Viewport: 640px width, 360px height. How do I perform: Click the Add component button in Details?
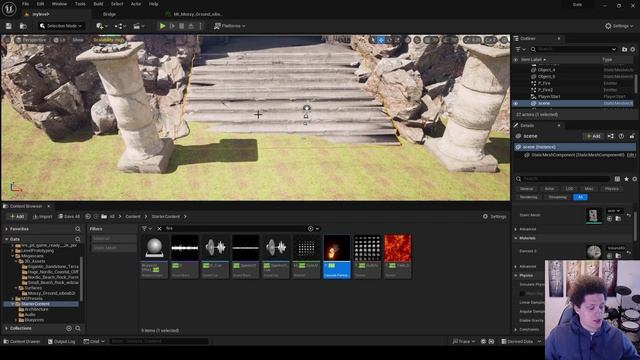click(593, 136)
